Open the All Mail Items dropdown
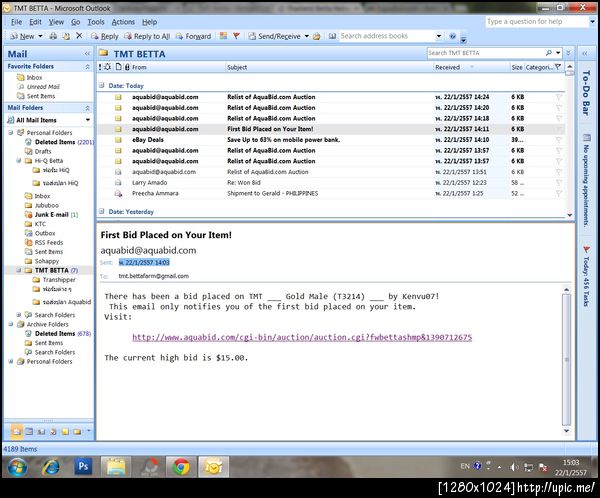 (88, 120)
